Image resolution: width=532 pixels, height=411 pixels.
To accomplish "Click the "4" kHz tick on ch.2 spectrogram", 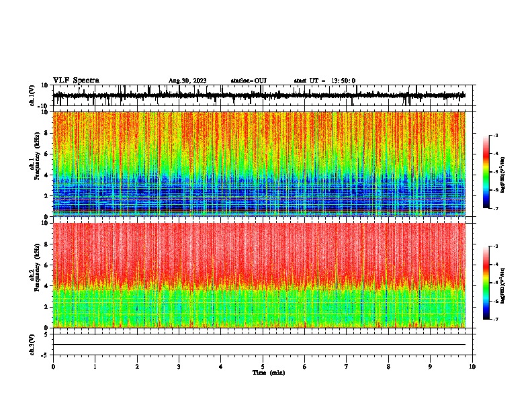I will [x=47, y=286].
